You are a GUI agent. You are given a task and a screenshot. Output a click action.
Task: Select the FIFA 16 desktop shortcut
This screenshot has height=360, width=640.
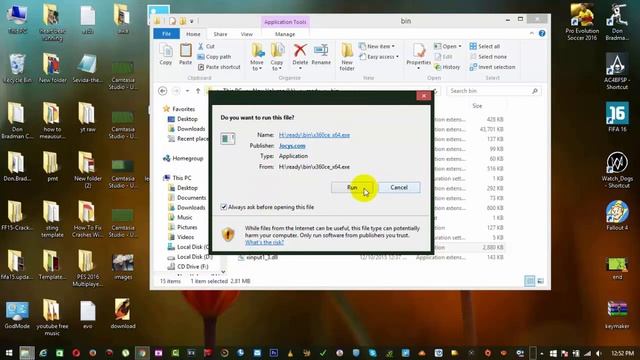pyautogui.click(x=617, y=117)
